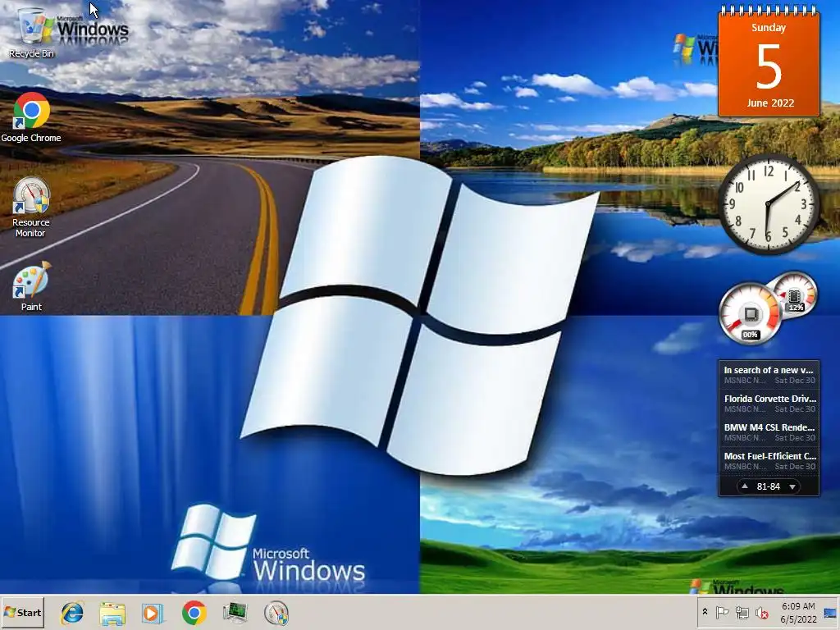Click the memory gauge showing 12%
The width and height of the screenshot is (840, 630).
(x=795, y=294)
